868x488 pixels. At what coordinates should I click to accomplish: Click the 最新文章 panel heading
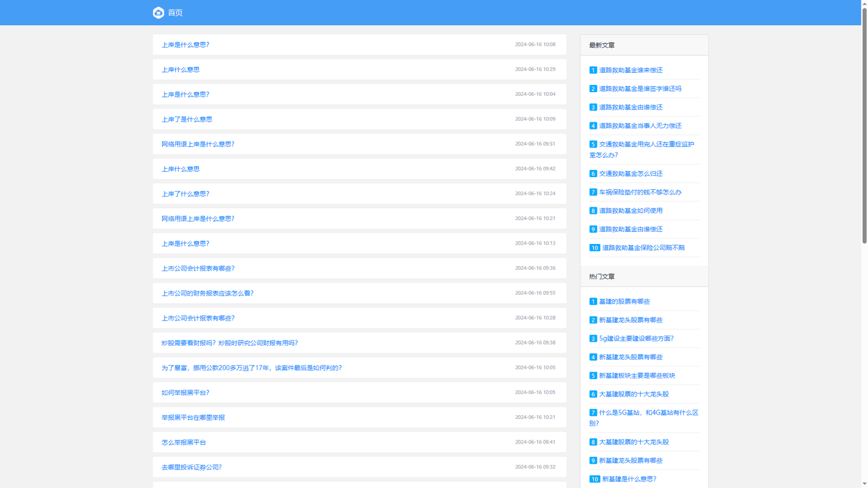pos(602,45)
